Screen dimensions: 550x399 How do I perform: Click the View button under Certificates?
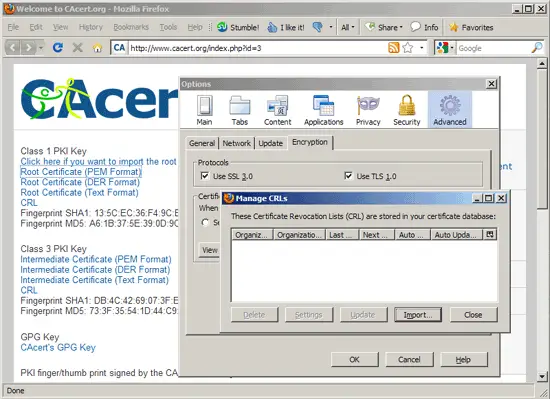[x=210, y=250]
